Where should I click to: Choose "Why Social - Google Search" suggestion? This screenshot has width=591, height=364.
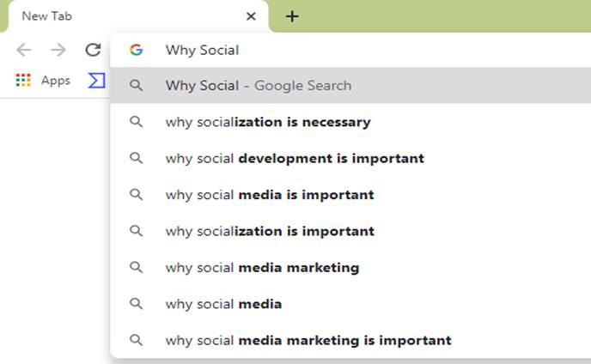350,86
